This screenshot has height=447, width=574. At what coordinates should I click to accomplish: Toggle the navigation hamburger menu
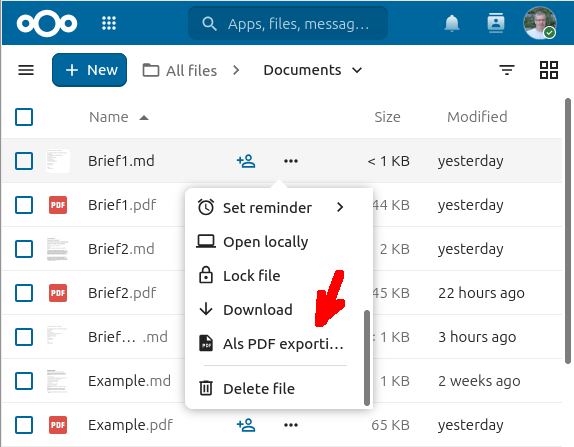pyautogui.click(x=26, y=70)
